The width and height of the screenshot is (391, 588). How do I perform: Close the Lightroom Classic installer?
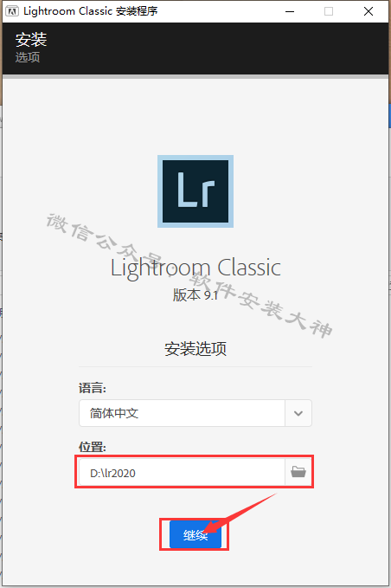[x=369, y=11]
